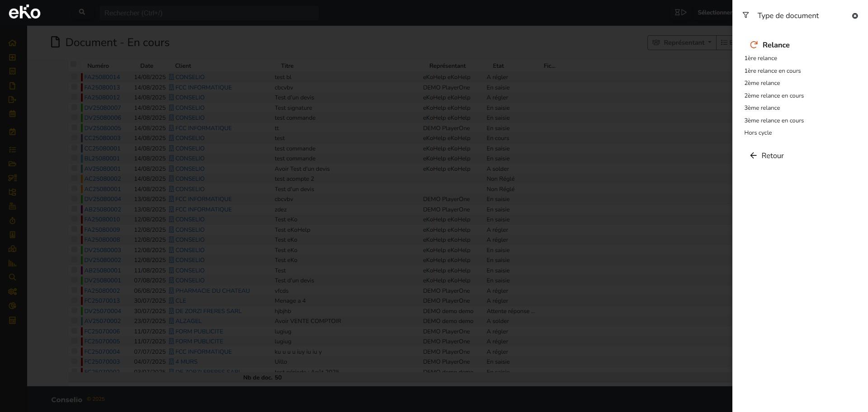Click the stopwatch icon in left sidebar
Viewport: 868px width, 412px height.
(x=12, y=220)
